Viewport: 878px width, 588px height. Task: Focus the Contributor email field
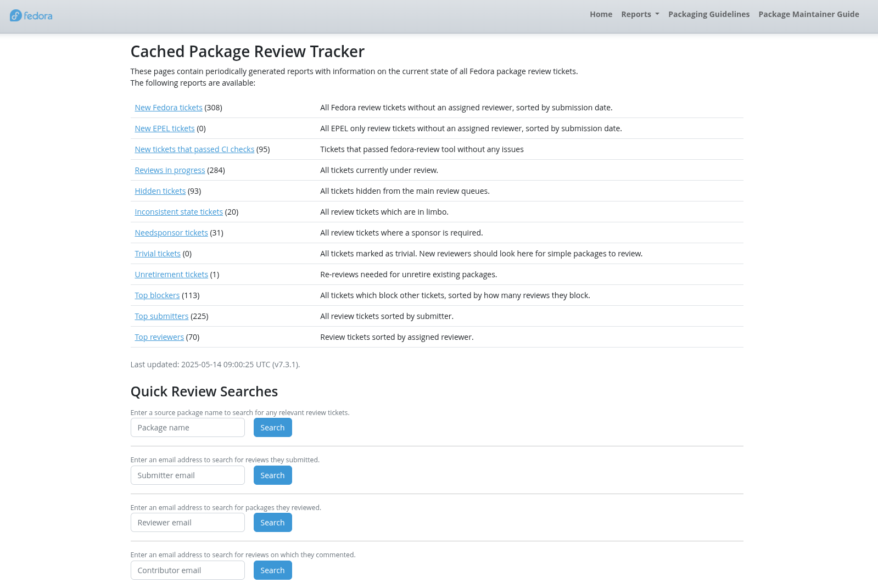coord(188,570)
